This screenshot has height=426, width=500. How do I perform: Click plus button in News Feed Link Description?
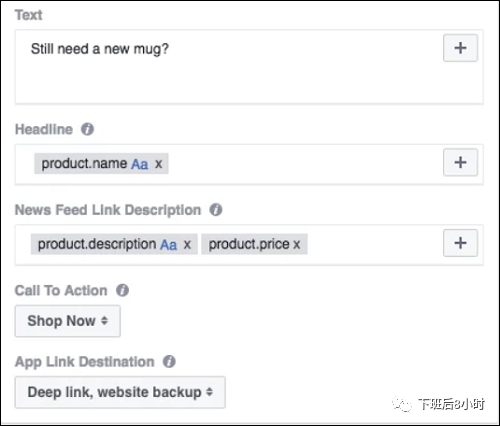460,243
